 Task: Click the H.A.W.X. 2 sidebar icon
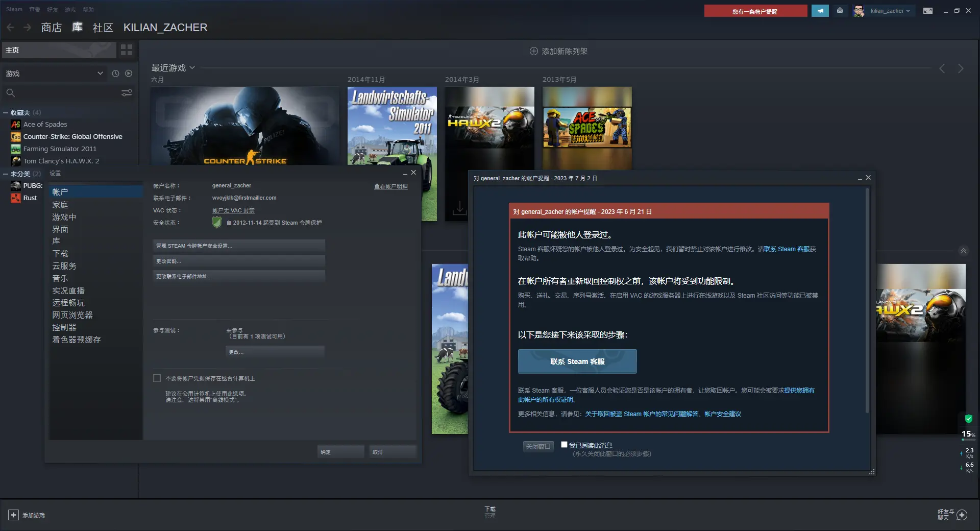16,161
